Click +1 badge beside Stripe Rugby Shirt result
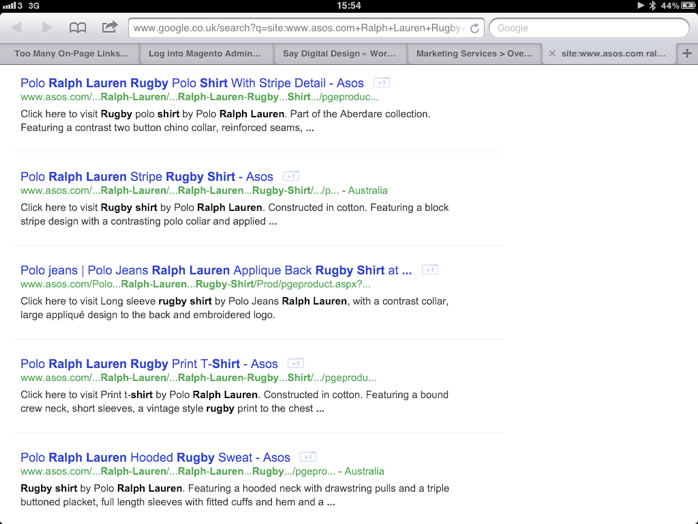Image resolution: width=698 pixels, height=524 pixels. click(x=291, y=177)
